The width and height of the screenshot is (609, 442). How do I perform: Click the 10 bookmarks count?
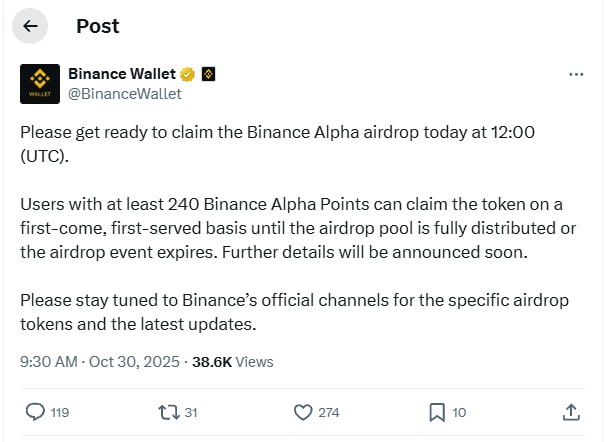(x=459, y=412)
